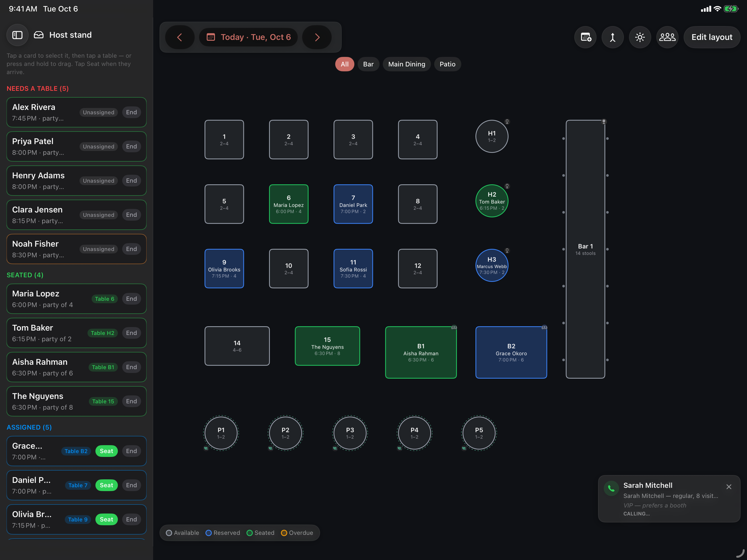This screenshot has width=747, height=560.
Task: Click the Overdue legend indicator
Action: pyautogui.click(x=297, y=533)
